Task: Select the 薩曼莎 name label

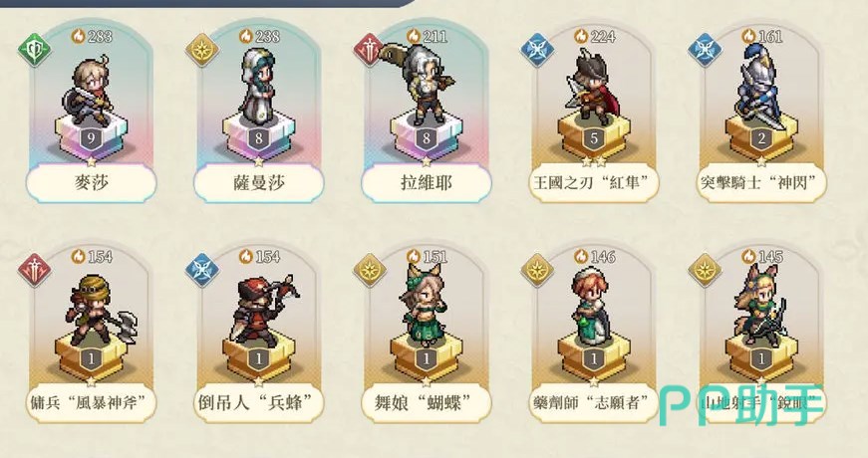Action: [258, 182]
